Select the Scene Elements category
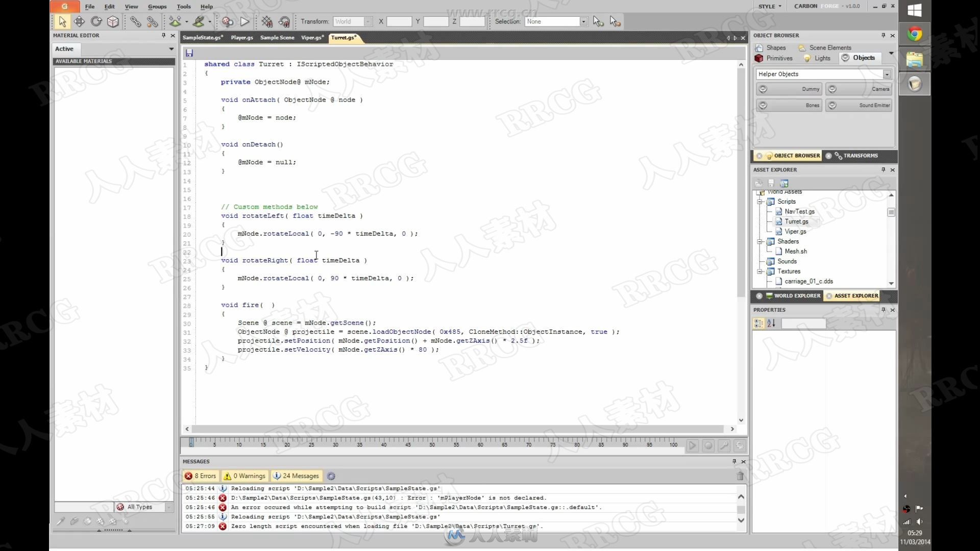Viewport: 980px width, 551px height. [x=825, y=47]
